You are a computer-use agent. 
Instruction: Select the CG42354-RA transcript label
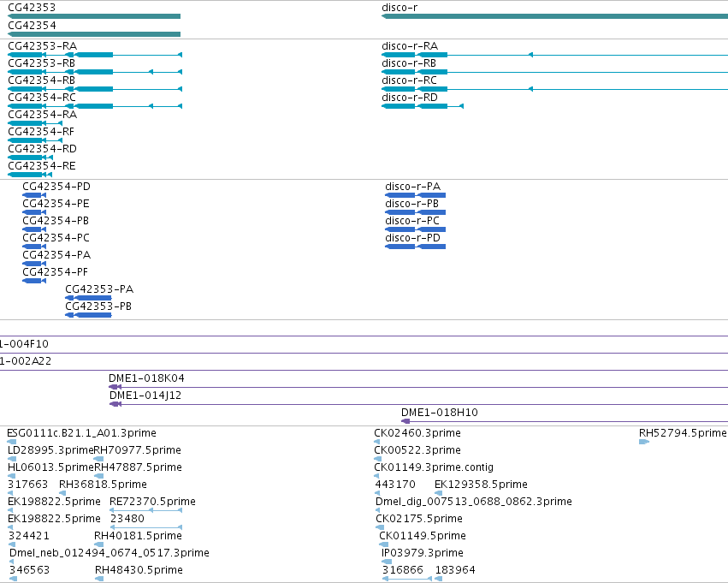click(x=42, y=115)
